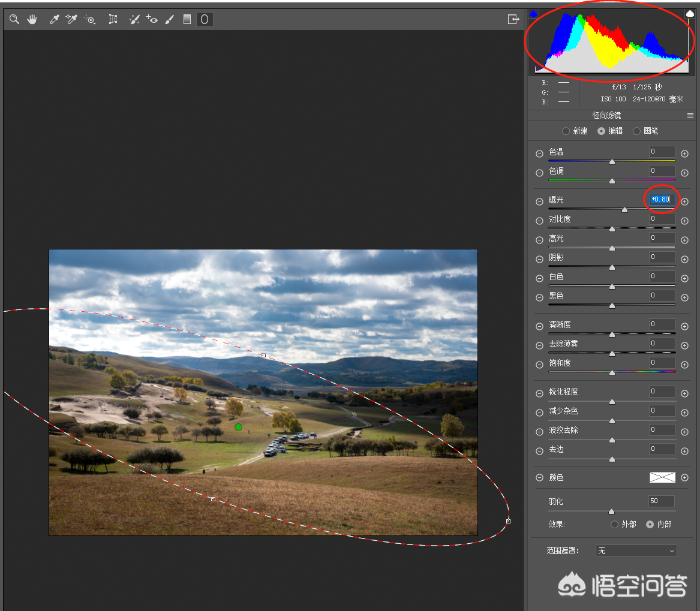This screenshot has width=700, height=611.
Task: Decrease 色温 with minus icon
Action: click(x=539, y=153)
